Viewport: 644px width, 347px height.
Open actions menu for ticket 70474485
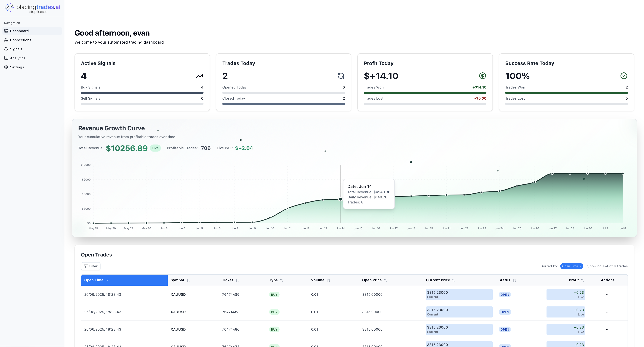[x=607, y=295]
